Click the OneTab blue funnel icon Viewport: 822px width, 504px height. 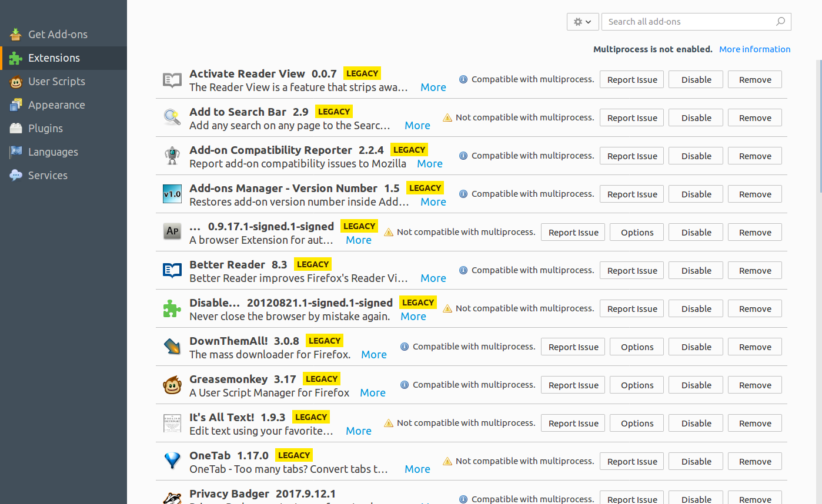(172, 461)
